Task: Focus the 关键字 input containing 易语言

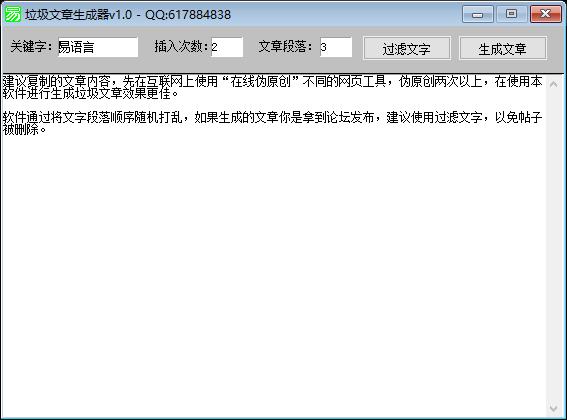Action: click(x=98, y=47)
